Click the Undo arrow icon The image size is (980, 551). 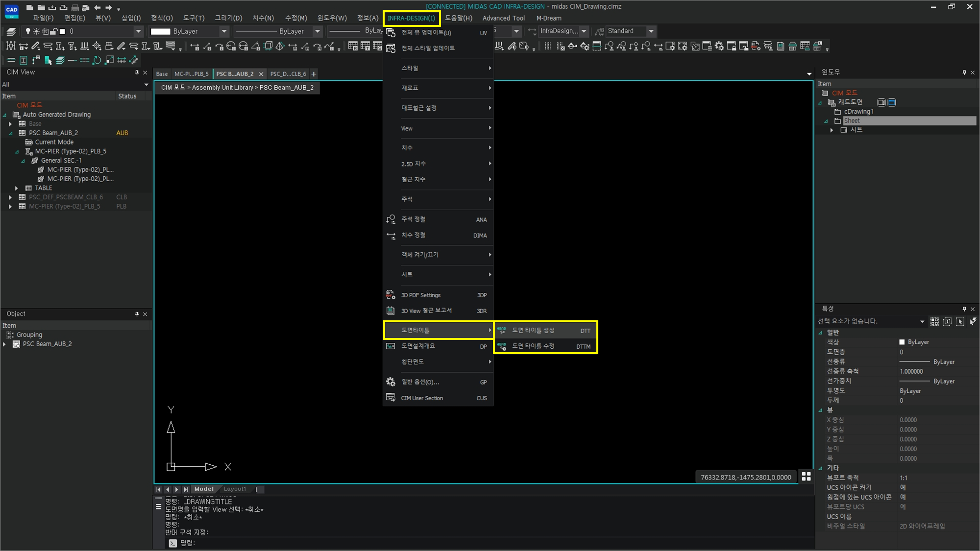tap(98, 7)
